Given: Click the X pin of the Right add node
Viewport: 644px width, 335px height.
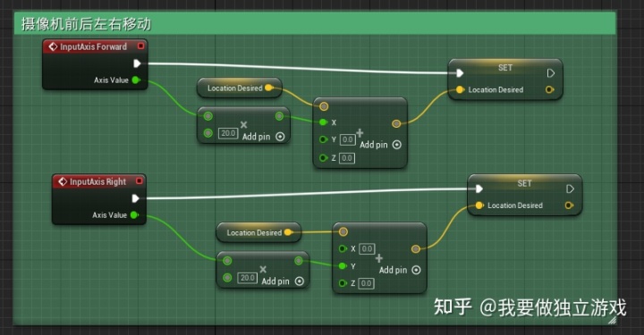Looking at the screenshot, I should click(343, 248).
